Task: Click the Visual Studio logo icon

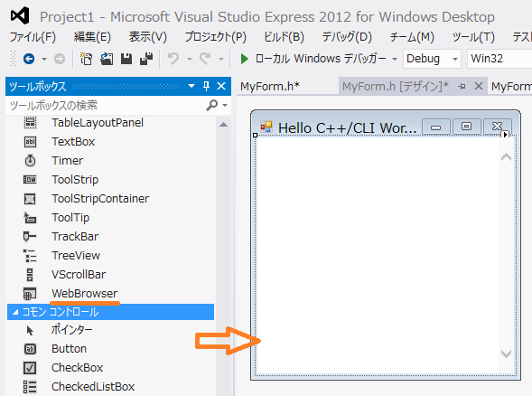Action: [x=20, y=16]
